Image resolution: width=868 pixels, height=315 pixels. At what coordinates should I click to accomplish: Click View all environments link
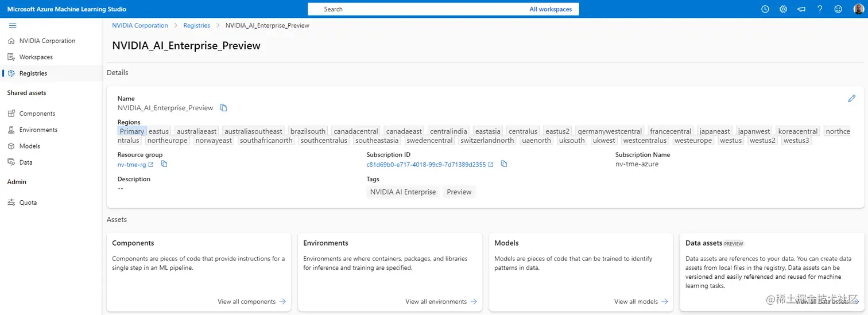(x=436, y=301)
